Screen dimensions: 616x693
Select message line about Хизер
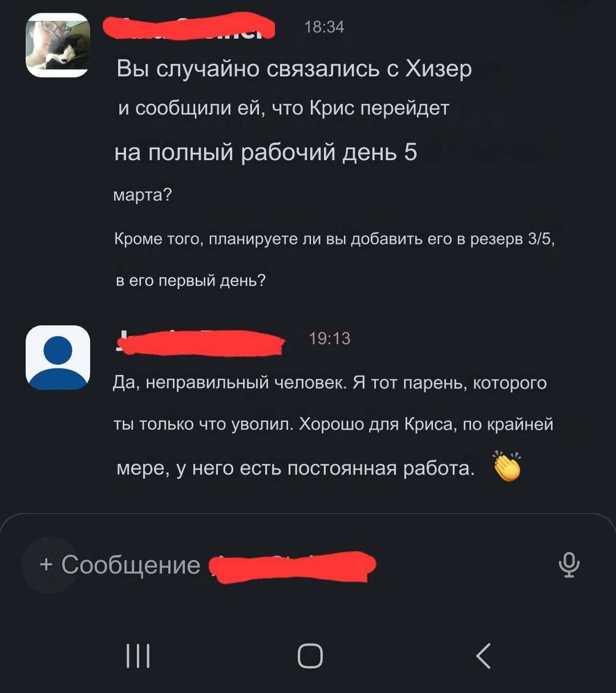(295, 69)
